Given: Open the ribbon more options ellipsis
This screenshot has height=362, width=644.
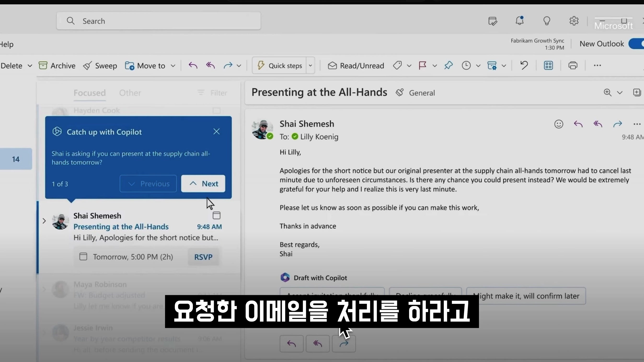Looking at the screenshot, I should point(597,65).
